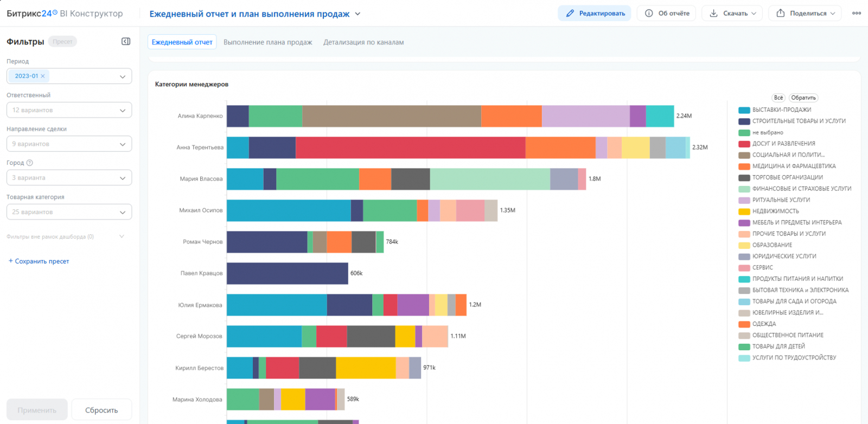
Task: Click the plus icon on Сохранить пресет
Action: (x=10, y=261)
